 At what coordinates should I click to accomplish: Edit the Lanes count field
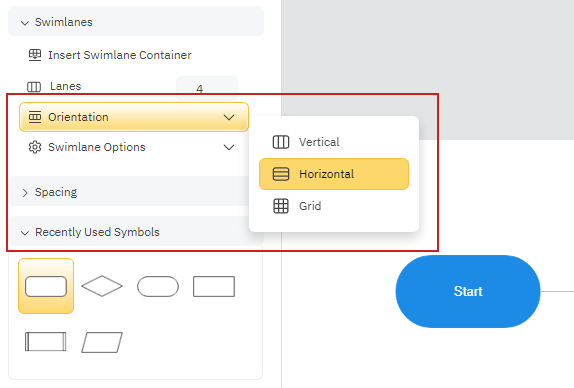(x=207, y=88)
